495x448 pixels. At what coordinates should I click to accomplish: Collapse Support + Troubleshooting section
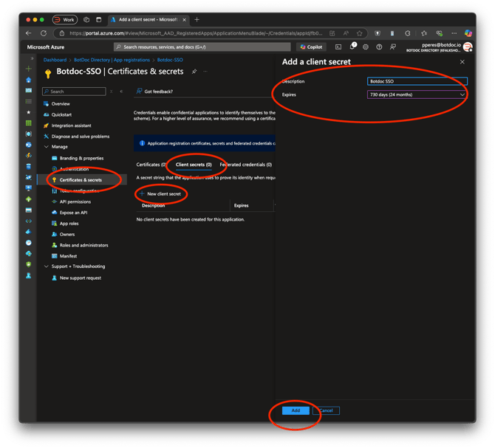(47, 266)
